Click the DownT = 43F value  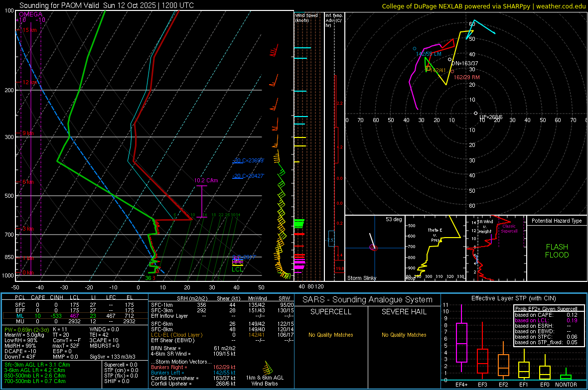(19, 357)
